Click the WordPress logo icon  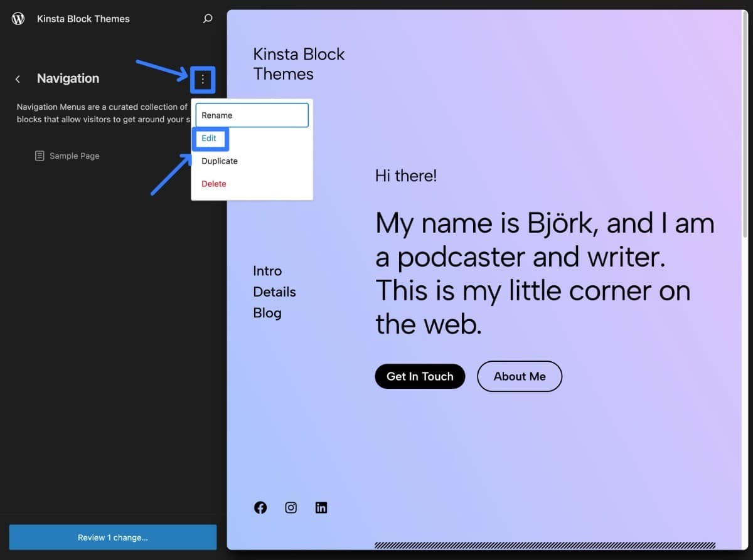tap(18, 18)
